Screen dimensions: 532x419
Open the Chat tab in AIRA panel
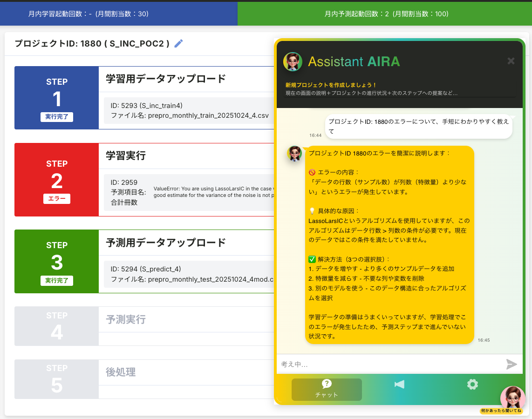(x=327, y=390)
